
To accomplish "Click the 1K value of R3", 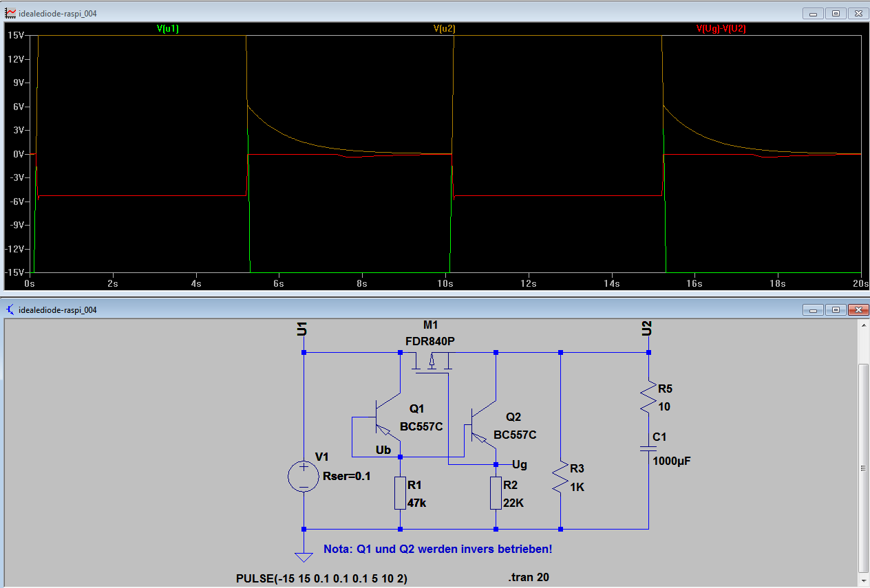I will point(577,486).
